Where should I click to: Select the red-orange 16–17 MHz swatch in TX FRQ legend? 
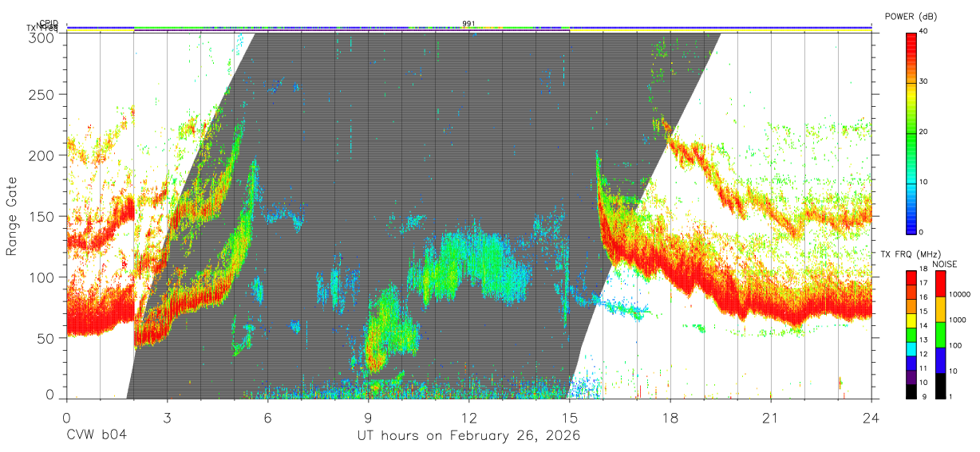pyautogui.click(x=911, y=293)
